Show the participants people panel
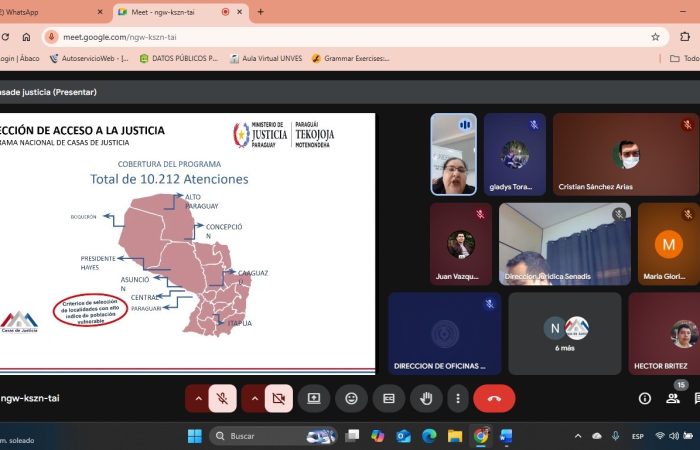 click(673, 398)
